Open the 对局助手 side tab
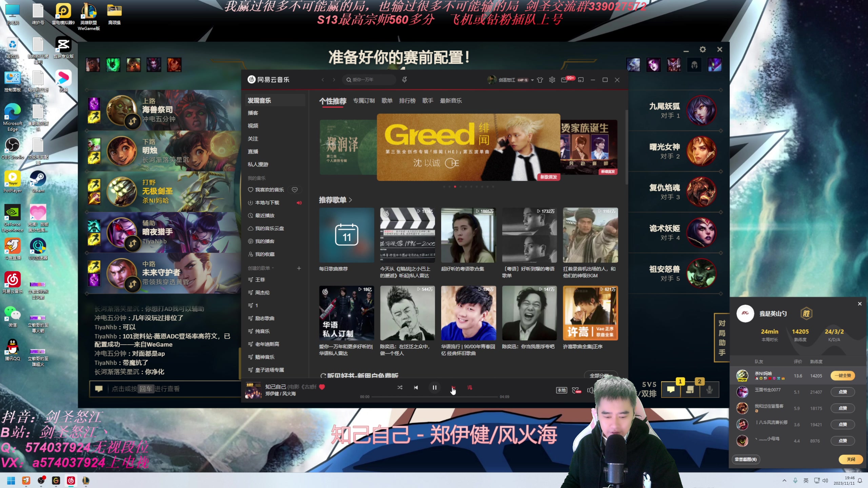Screen dimensions: 868x488 [722, 338]
